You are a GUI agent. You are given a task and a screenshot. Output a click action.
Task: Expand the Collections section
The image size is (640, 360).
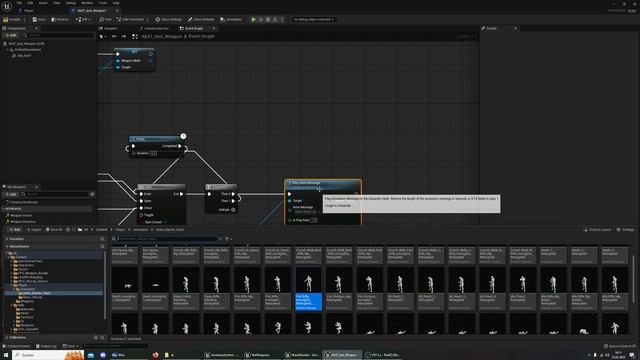pyautogui.click(x=7, y=338)
